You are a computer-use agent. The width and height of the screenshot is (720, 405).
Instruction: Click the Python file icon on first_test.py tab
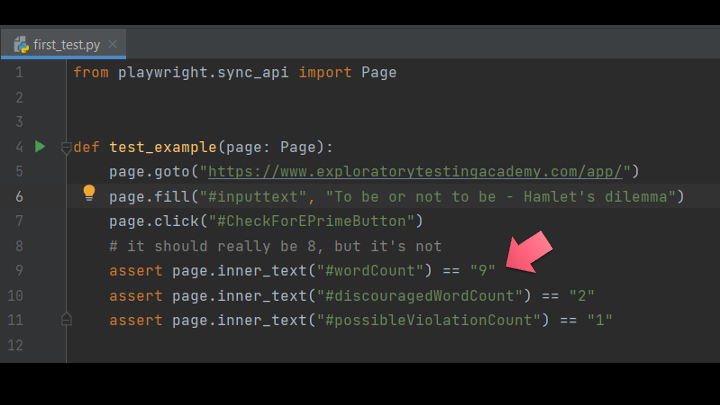(21, 45)
